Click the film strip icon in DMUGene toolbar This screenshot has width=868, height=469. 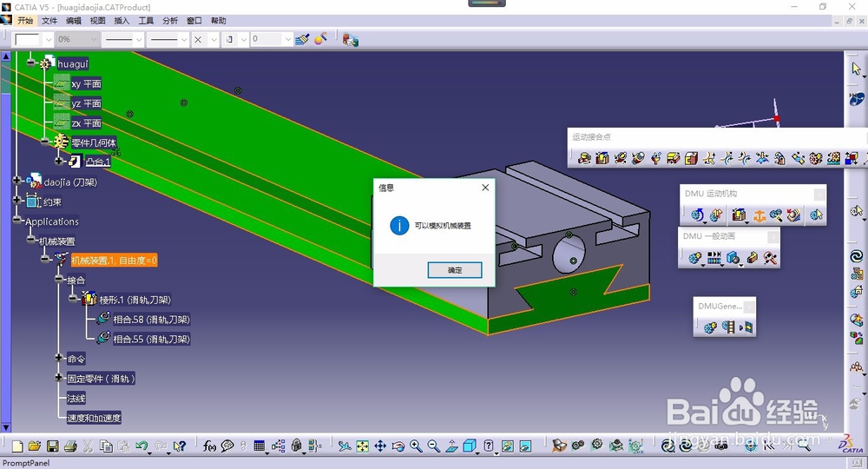coord(728,327)
